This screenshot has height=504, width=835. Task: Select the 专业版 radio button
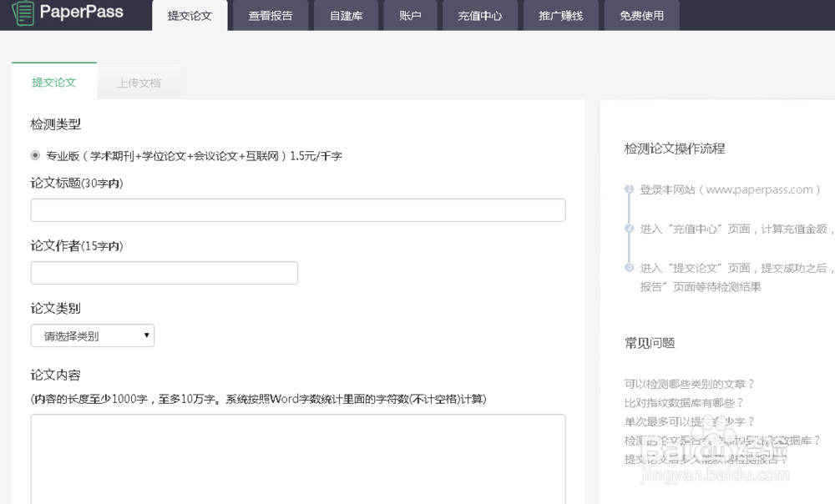click(35, 155)
